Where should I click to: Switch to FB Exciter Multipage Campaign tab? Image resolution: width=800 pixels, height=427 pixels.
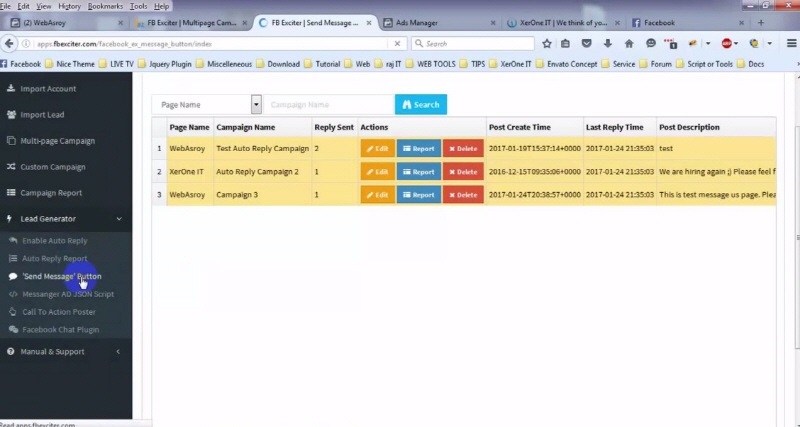[x=191, y=22]
